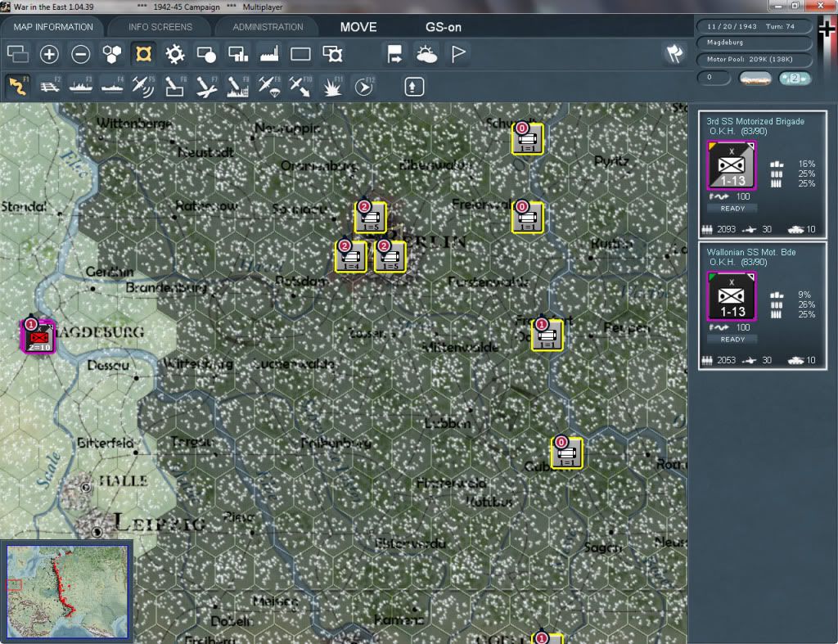
Task: Select the Wallonian SS Mot. Bde counter icon
Action: tap(732, 296)
